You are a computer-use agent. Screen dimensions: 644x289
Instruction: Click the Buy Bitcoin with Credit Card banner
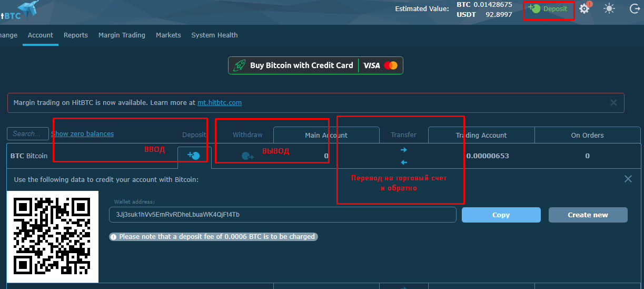tap(315, 65)
